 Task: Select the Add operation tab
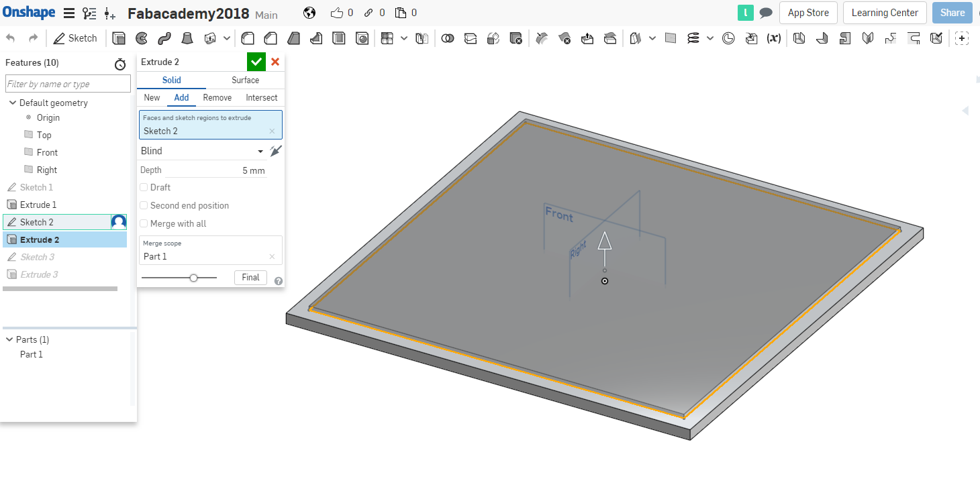182,97
